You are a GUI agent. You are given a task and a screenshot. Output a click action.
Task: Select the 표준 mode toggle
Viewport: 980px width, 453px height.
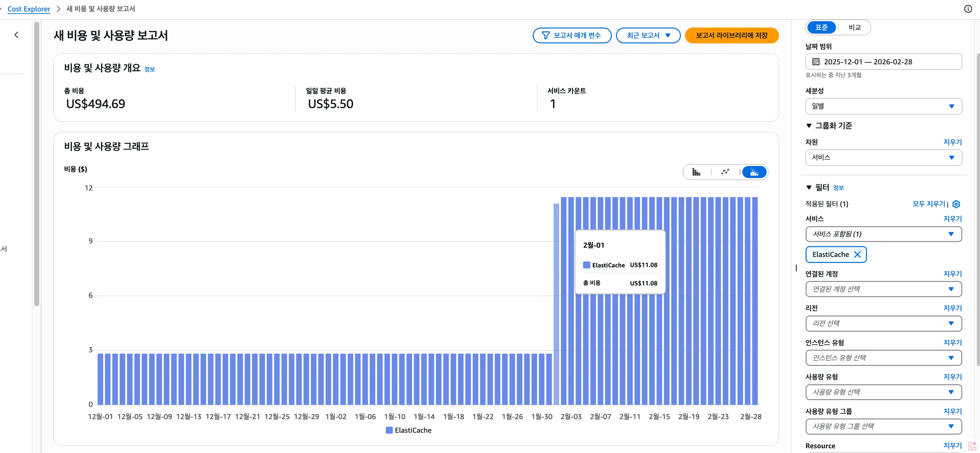[821, 28]
